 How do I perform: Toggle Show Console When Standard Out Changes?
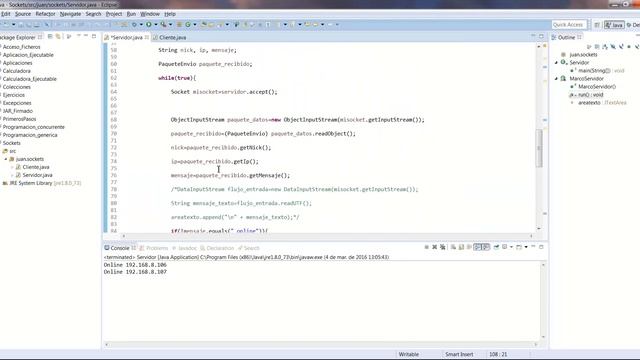click(478, 247)
